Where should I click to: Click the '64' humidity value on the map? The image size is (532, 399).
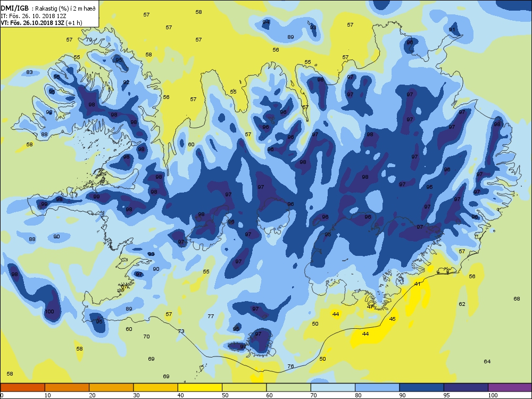click(487, 362)
